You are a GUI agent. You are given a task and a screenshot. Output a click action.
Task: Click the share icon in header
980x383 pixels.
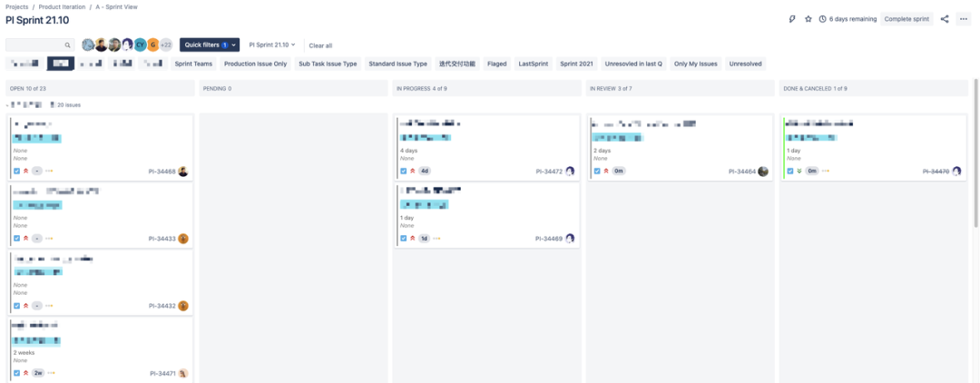point(945,19)
